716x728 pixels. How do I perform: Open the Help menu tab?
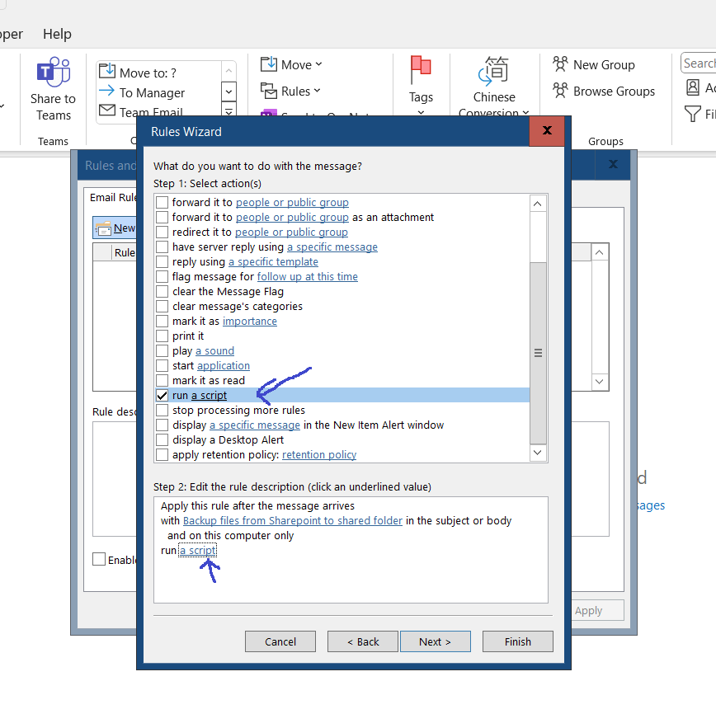pyautogui.click(x=57, y=34)
